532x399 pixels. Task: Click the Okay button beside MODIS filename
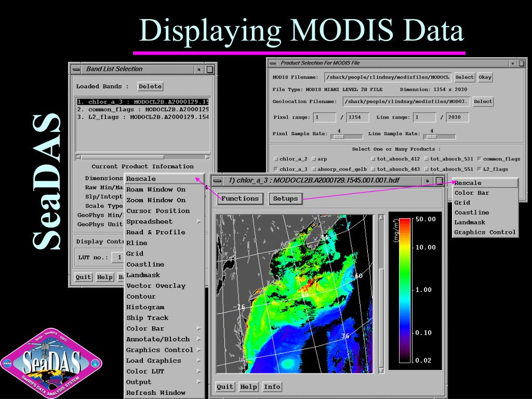pos(485,77)
